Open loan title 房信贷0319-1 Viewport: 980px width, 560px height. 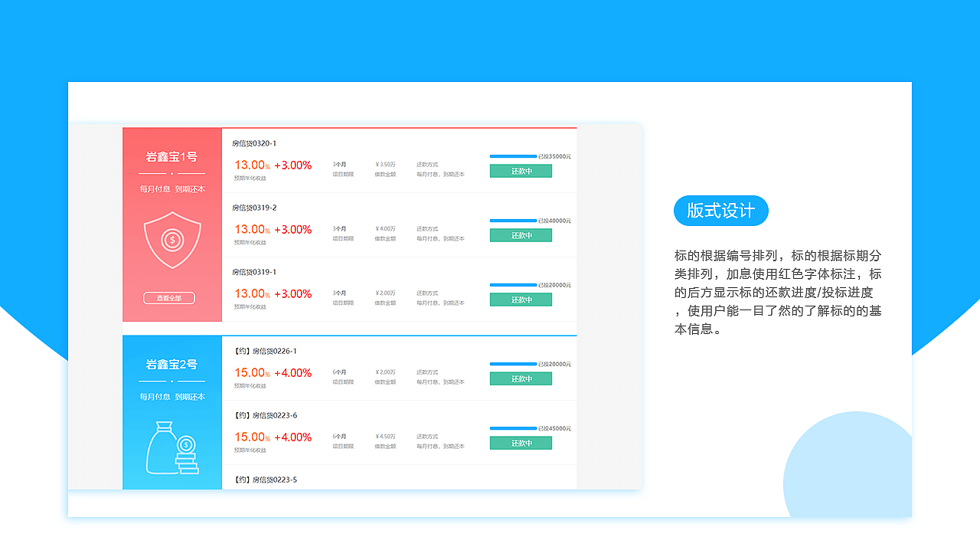[x=254, y=272]
